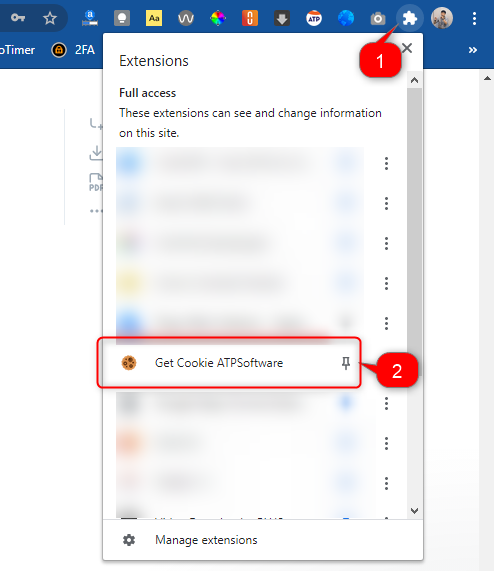Image resolution: width=494 pixels, height=571 pixels.
Task: Open the user profile avatar
Action: (442, 18)
